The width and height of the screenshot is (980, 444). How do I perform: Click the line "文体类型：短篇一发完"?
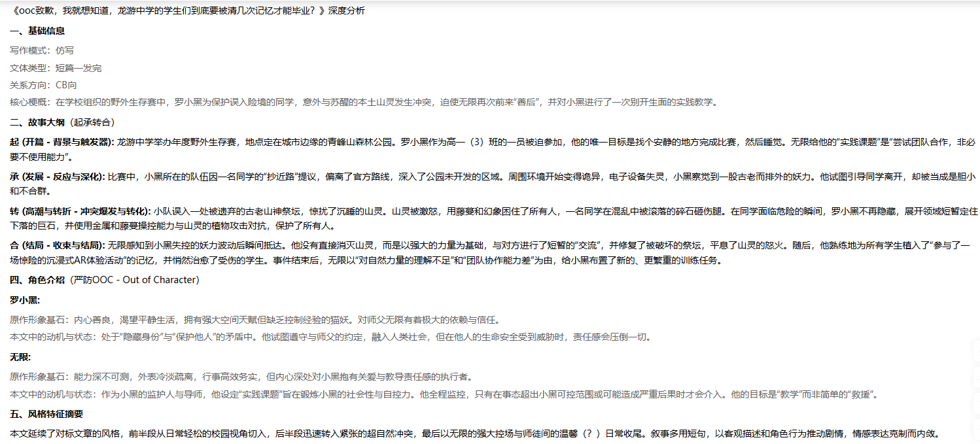(x=56, y=68)
